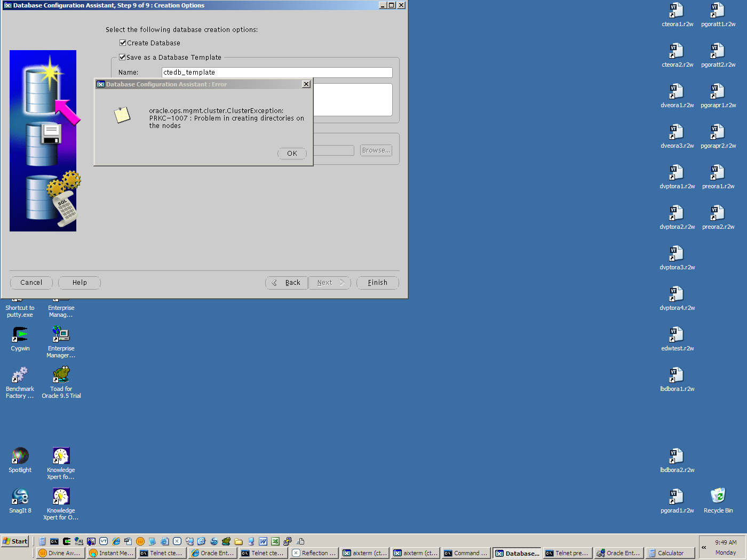The height and width of the screenshot is (560, 747).
Task: Close the Database Configuration Assistant error dialog
Action: (306, 84)
